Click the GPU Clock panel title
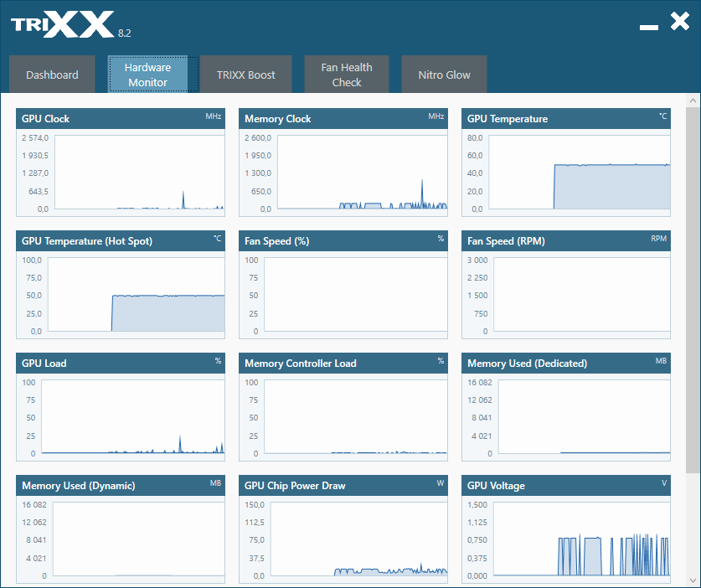701x588 pixels. point(45,118)
